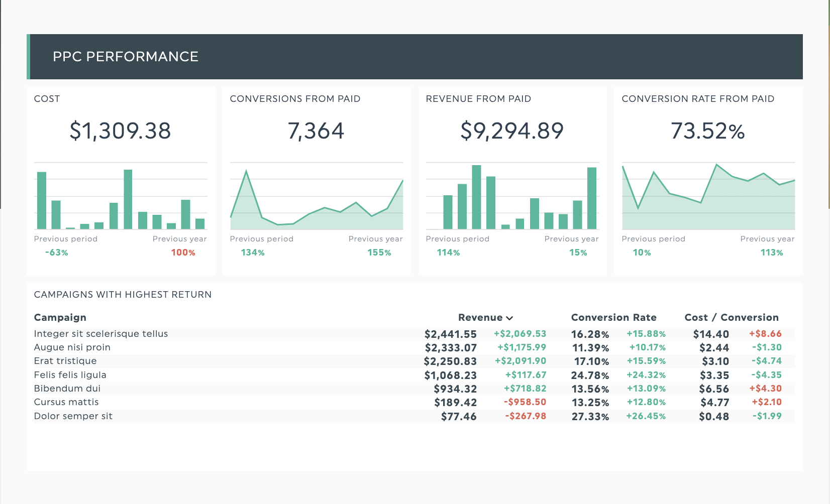The height and width of the screenshot is (504, 830).
Task: Click the -63% previous period cost change
Action: (56, 253)
